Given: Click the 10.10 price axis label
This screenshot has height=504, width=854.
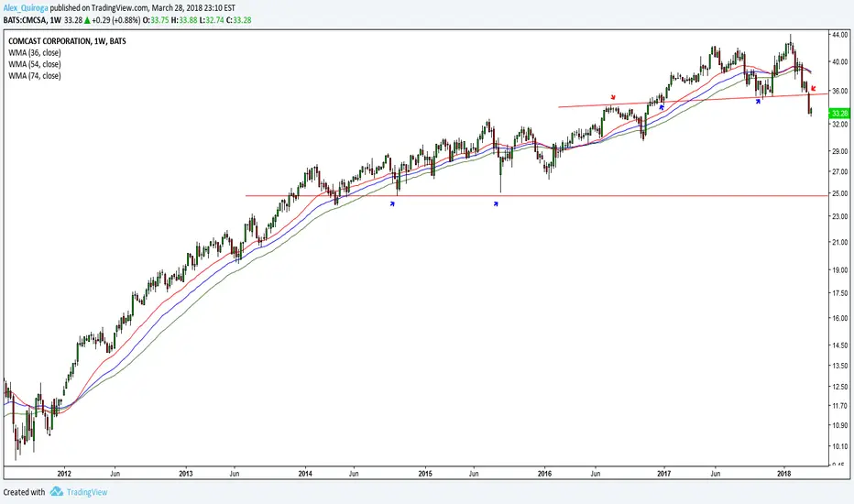Looking at the screenshot, I should point(839,447).
